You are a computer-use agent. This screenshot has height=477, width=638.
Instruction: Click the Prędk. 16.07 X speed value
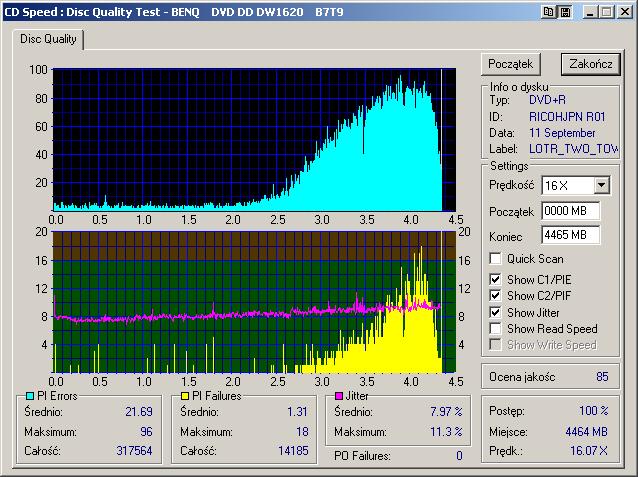pyautogui.click(x=589, y=451)
